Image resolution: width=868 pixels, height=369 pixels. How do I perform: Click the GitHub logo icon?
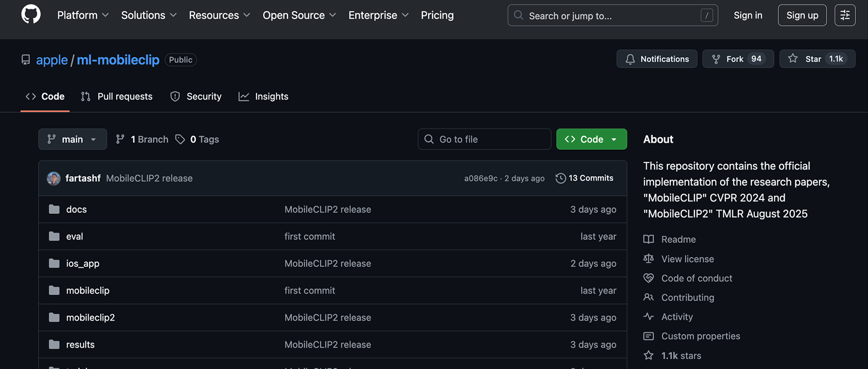31,15
